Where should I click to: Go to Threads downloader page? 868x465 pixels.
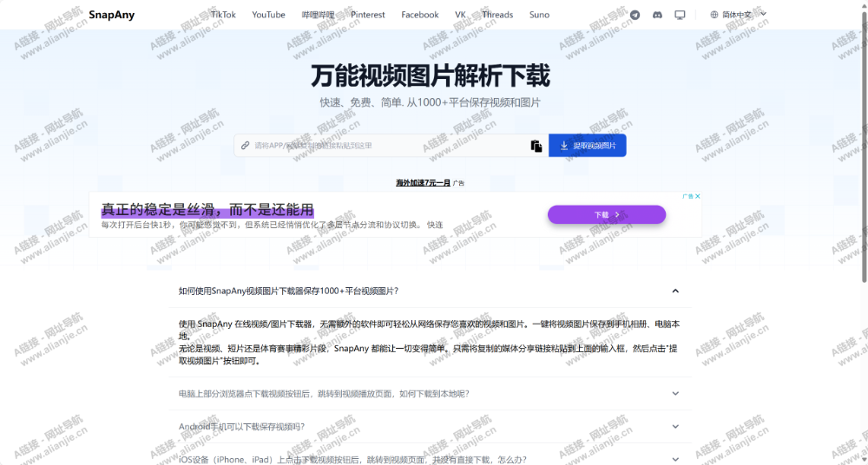tap(497, 15)
